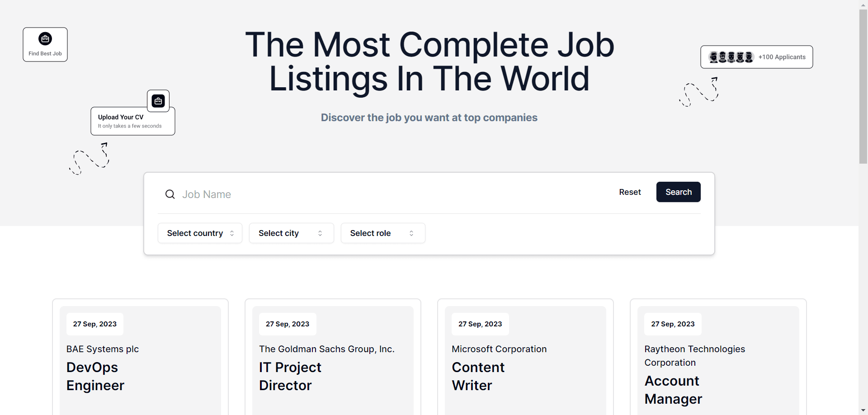This screenshot has height=415, width=868.
Task: Click the dashed arrow below applicants badge
Action: (x=698, y=92)
